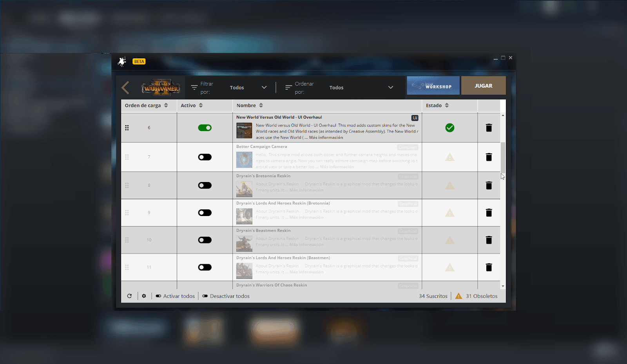Open Más información for Better Campaign Camera
Screen dimensions: 627x364
click(337, 167)
